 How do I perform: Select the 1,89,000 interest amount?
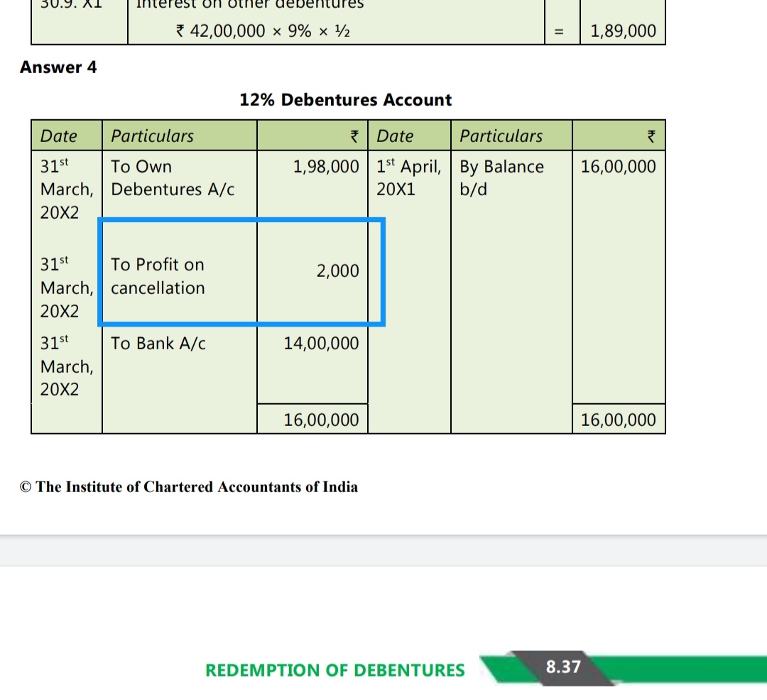623,31
